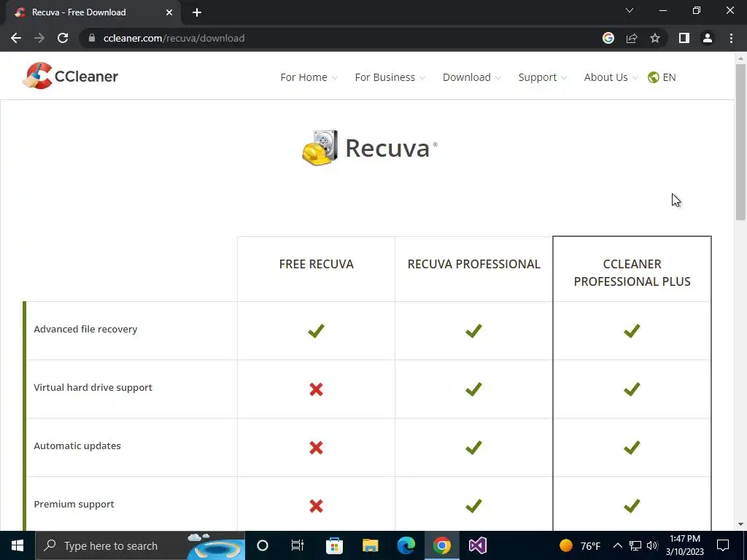Open a new tab with plus button

[197, 12]
